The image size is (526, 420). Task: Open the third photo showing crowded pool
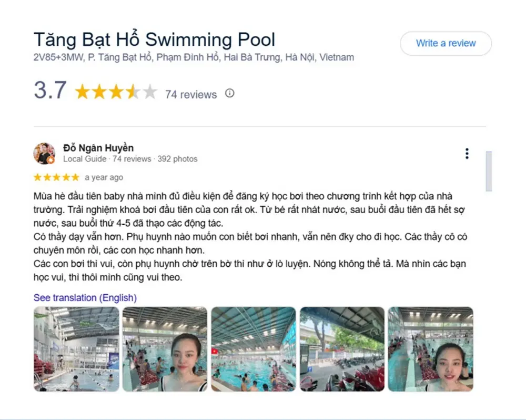click(x=254, y=349)
